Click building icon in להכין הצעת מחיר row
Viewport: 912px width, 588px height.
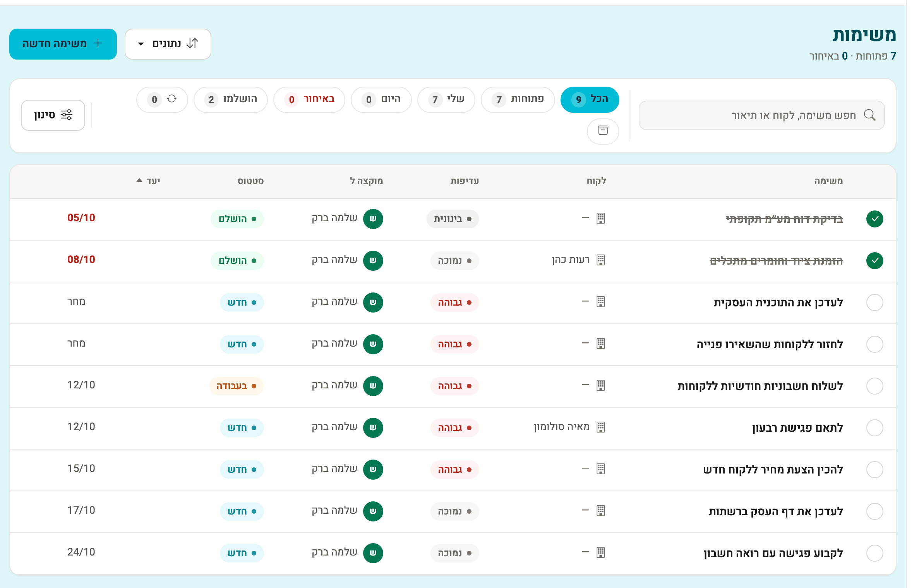(x=600, y=469)
